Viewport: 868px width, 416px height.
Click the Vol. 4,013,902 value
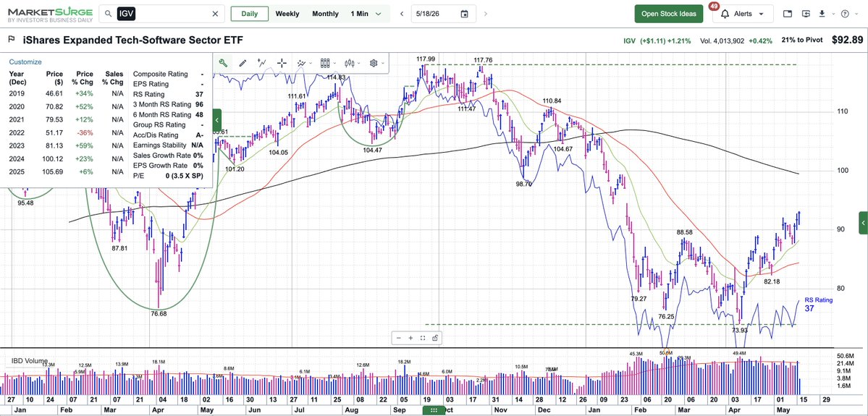(722, 41)
